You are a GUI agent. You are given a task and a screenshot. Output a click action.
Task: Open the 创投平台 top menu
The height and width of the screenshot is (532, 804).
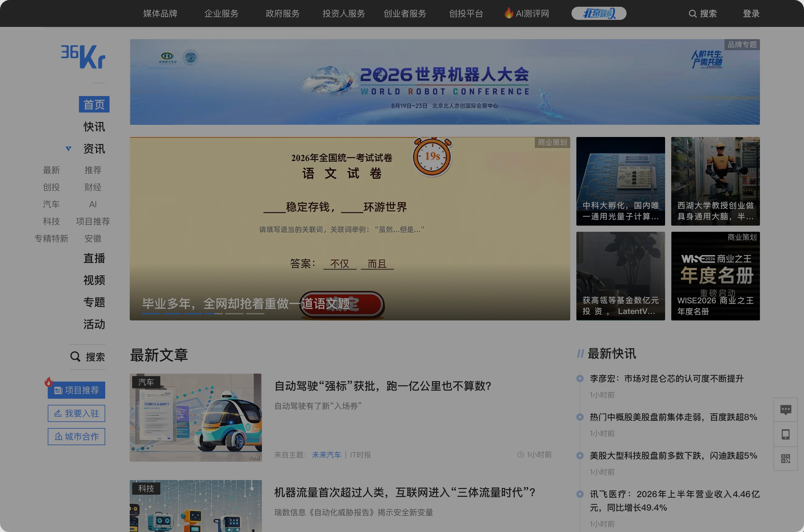[466, 13]
